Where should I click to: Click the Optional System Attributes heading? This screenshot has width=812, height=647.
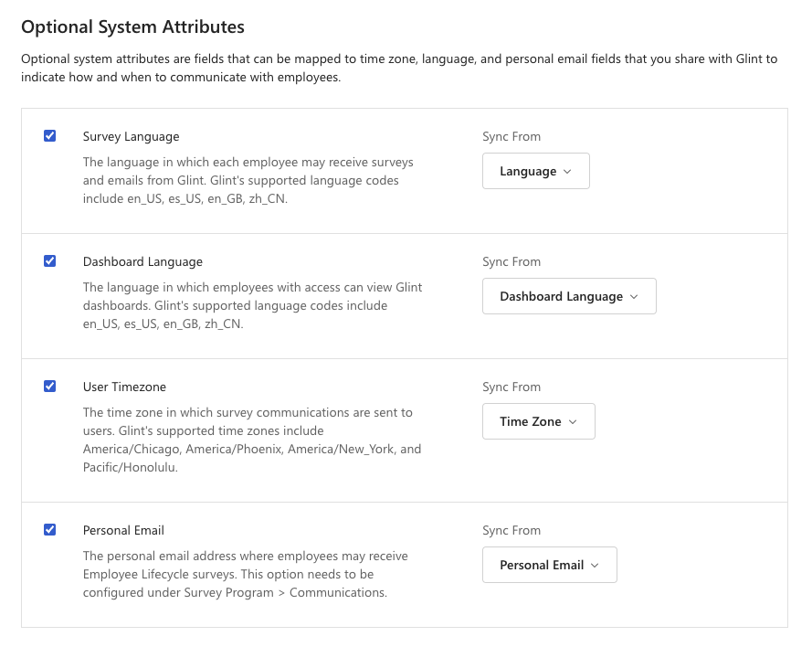point(132,27)
